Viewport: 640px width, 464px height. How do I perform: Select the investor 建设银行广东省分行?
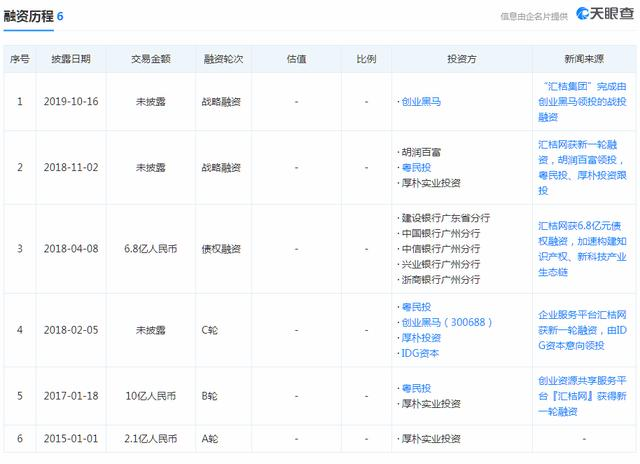point(445,218)
